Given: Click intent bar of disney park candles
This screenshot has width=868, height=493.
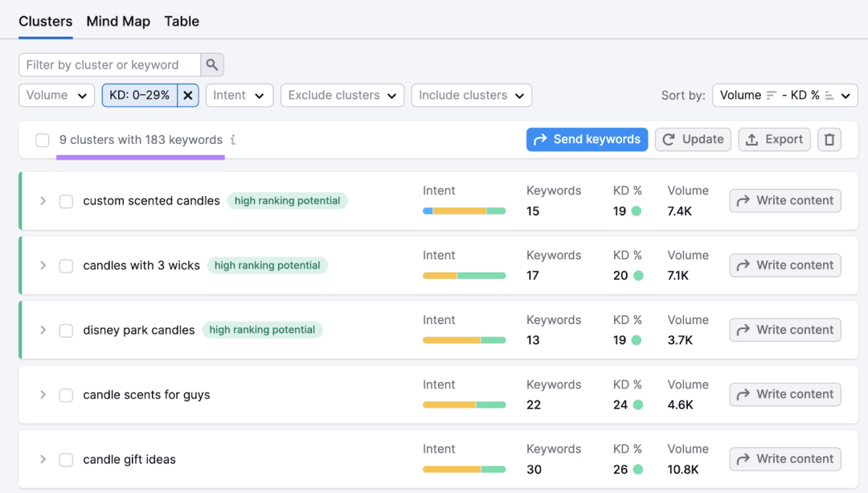Looking at the screenshot, I should 465,340.
